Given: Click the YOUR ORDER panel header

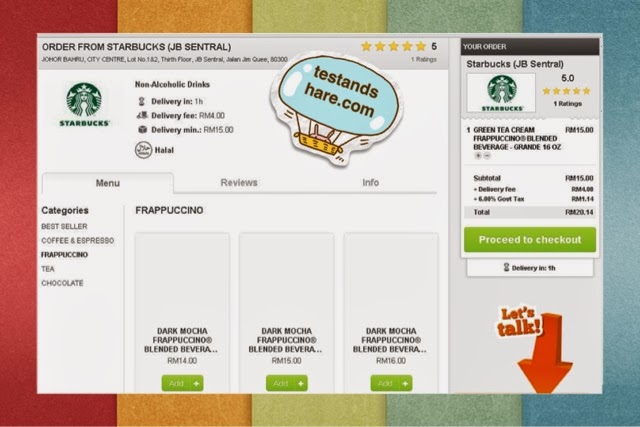Looking at the screenshot, I should coord(530,47).
